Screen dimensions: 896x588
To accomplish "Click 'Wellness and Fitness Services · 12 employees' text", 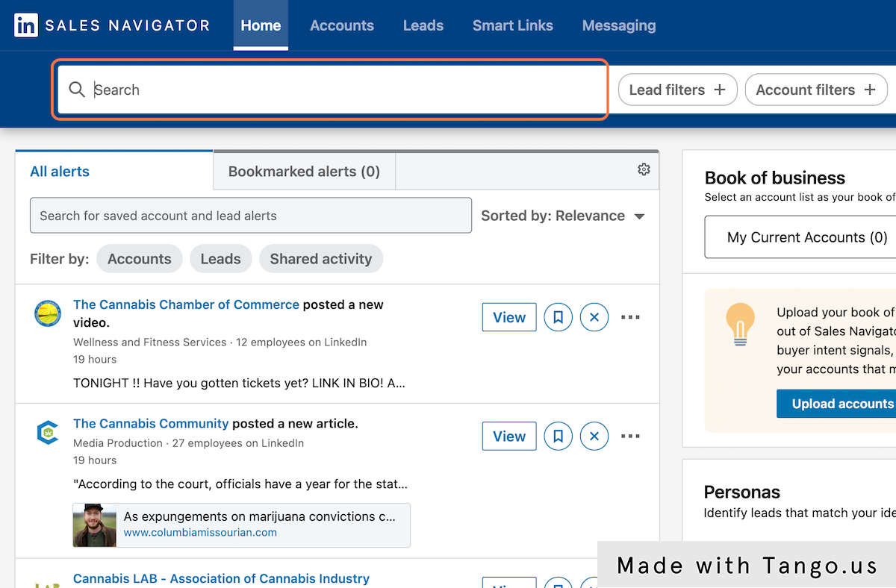I will (220, 342).
